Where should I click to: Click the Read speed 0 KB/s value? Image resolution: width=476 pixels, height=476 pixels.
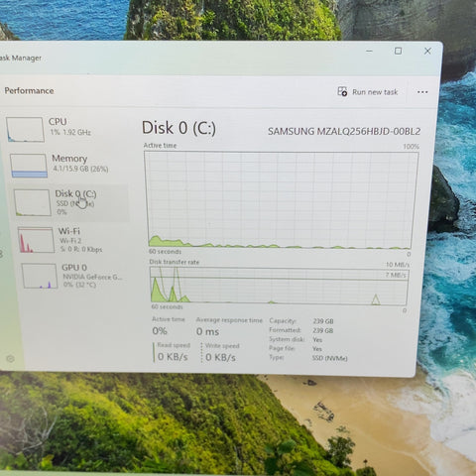pyautogui.click(x=173, y=357)
